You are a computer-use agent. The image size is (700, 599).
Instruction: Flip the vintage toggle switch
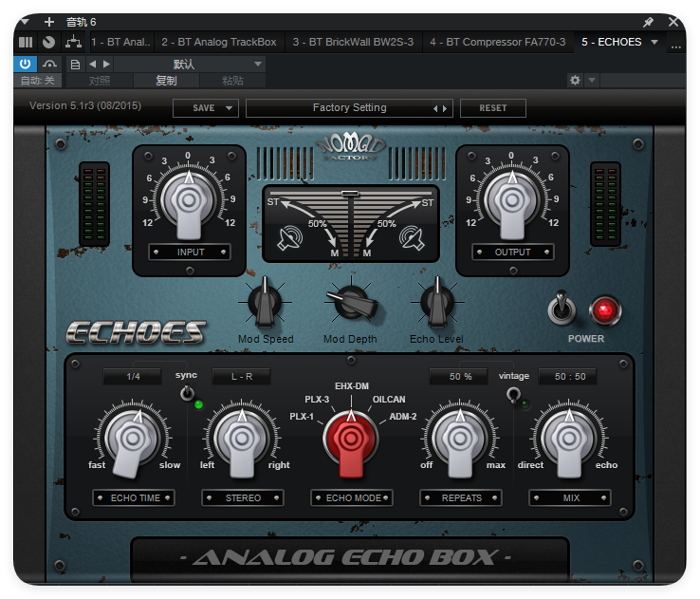513,394
